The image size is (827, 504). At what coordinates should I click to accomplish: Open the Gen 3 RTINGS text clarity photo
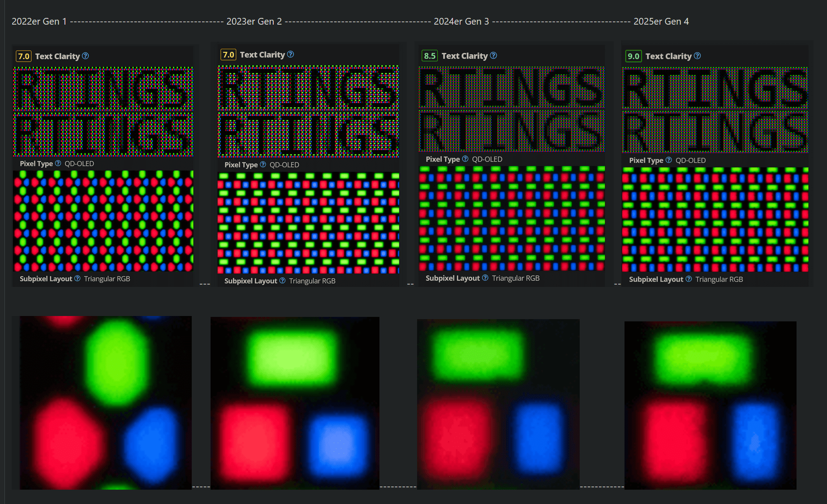point(512,109)
